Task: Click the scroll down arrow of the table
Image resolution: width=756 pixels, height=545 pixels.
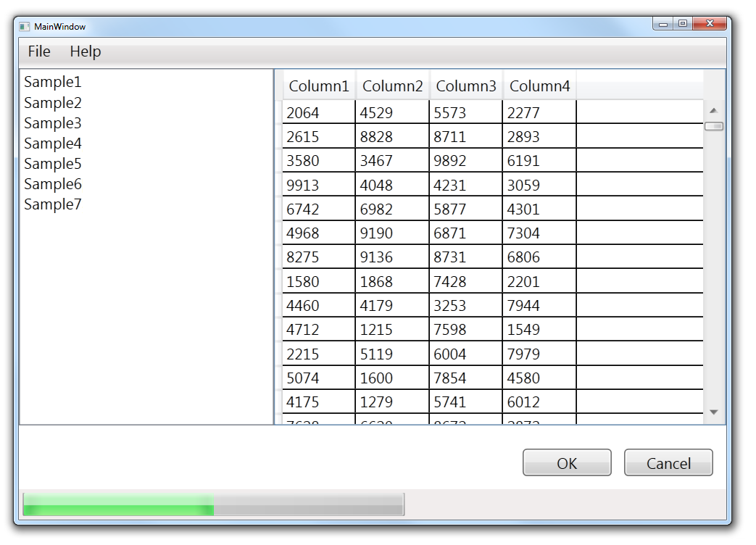Action: [x=713, y=412]
